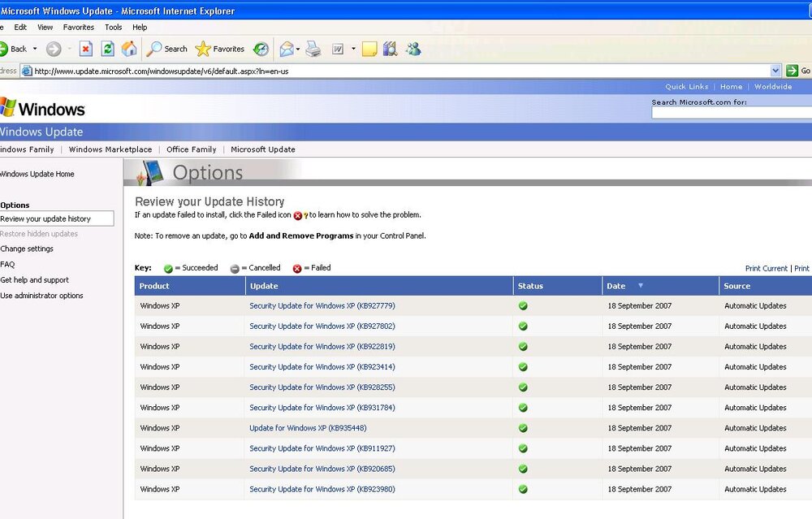812x519 pixels.
Task: Click the Forward arrow button
Action: click(54, 50)
